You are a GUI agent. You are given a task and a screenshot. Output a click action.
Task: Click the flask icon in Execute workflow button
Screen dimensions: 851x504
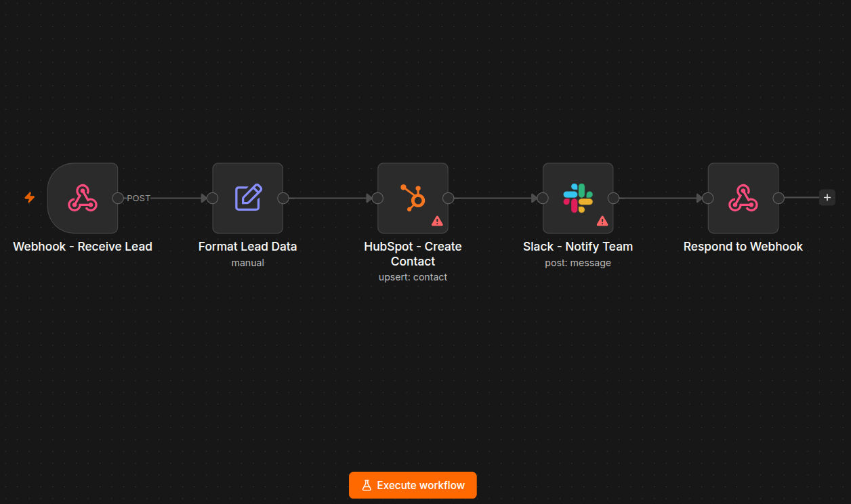367,485
